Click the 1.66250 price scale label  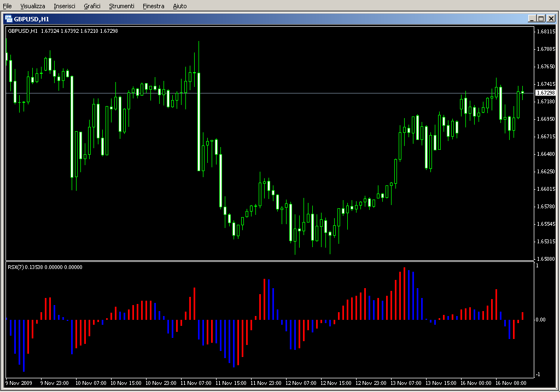pos(546,171)
